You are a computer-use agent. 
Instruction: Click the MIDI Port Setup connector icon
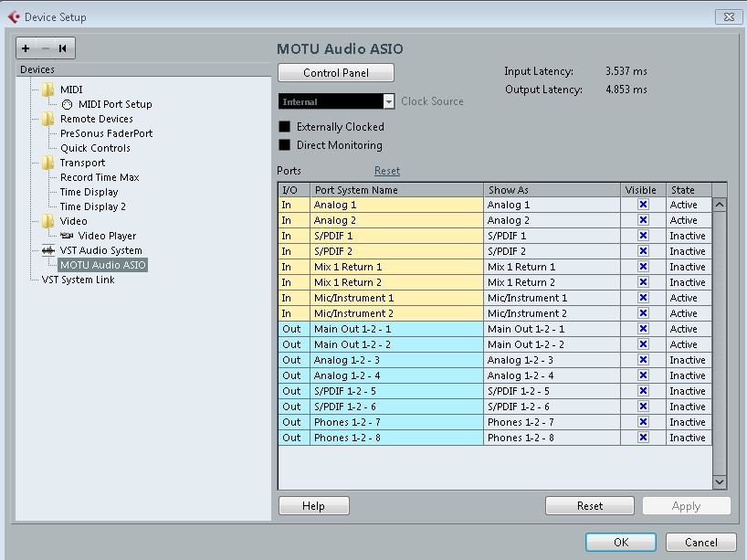tap(68, 104)
